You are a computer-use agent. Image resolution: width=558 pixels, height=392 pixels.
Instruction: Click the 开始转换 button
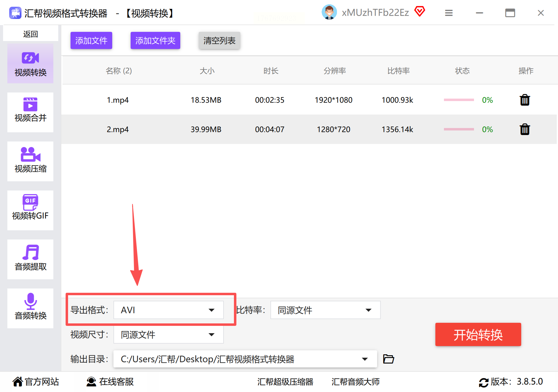[478, 334]
